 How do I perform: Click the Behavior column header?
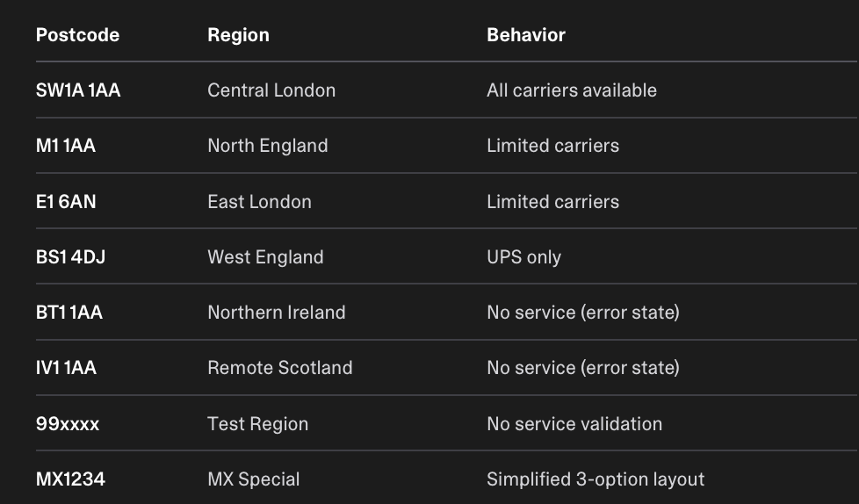[526, 35]
